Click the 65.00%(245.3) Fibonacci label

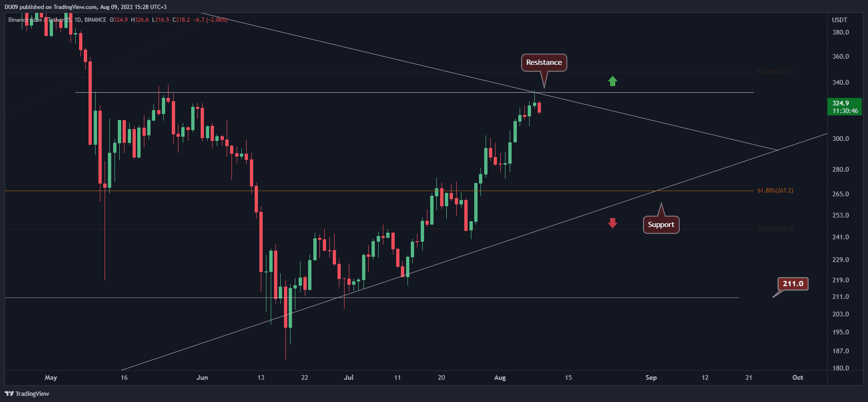(775, 229)
